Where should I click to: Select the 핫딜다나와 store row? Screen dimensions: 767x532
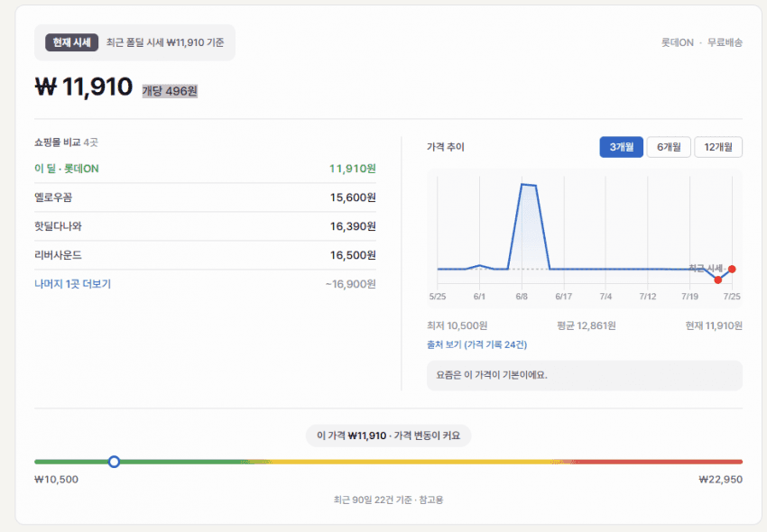click(205, 226)
